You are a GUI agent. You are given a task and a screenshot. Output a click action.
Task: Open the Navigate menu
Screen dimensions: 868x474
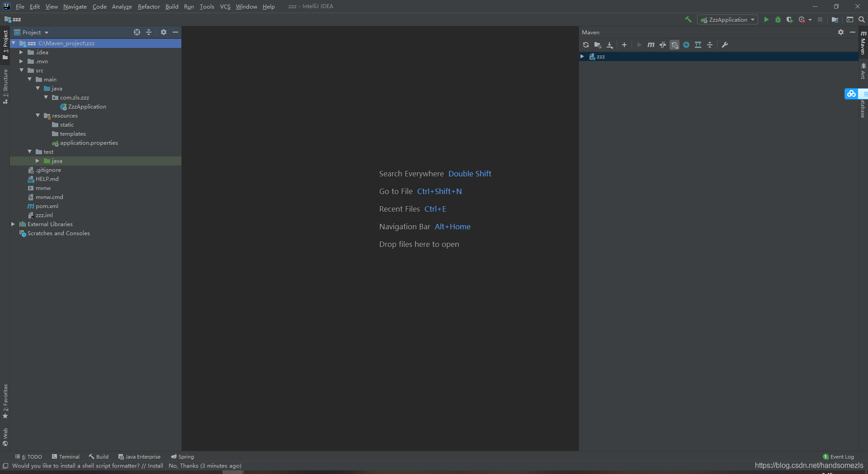tap(75, 6)
